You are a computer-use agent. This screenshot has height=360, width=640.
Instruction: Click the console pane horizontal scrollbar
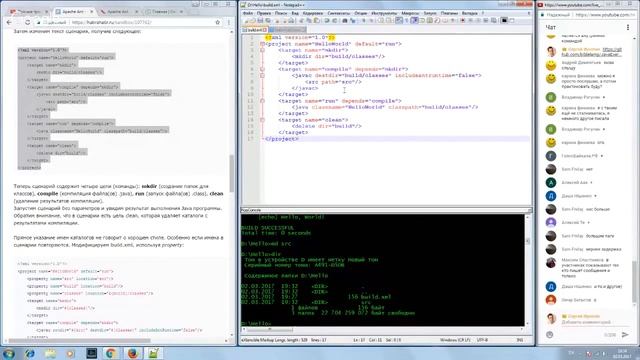pyautogui.click(x=269, y=329)
